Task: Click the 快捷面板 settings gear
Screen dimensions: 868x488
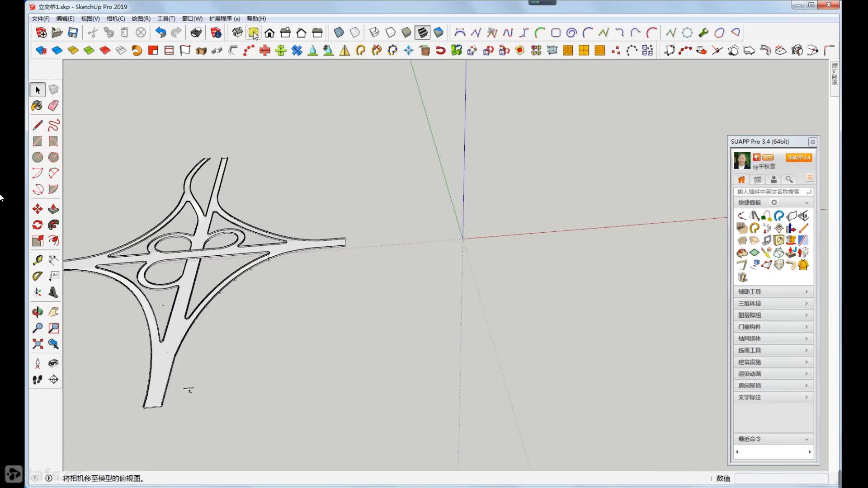Action: pos(774,202)
